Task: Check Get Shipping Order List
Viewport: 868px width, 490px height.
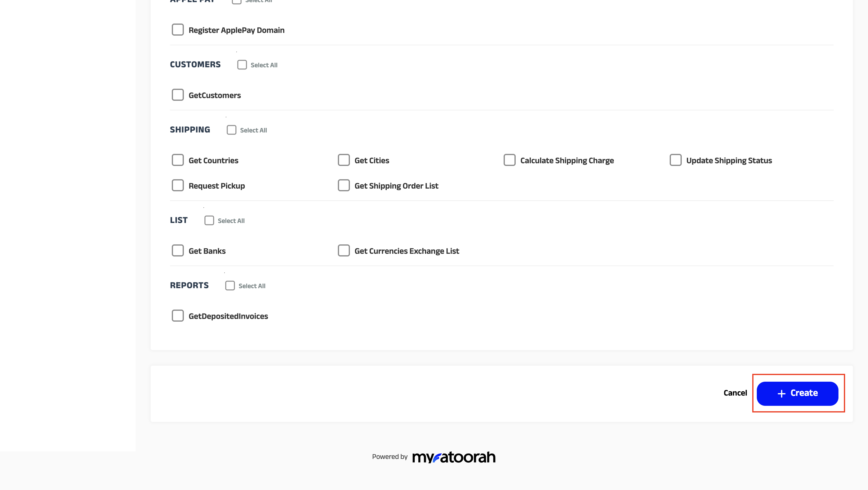Action: [x=344, y=186]
